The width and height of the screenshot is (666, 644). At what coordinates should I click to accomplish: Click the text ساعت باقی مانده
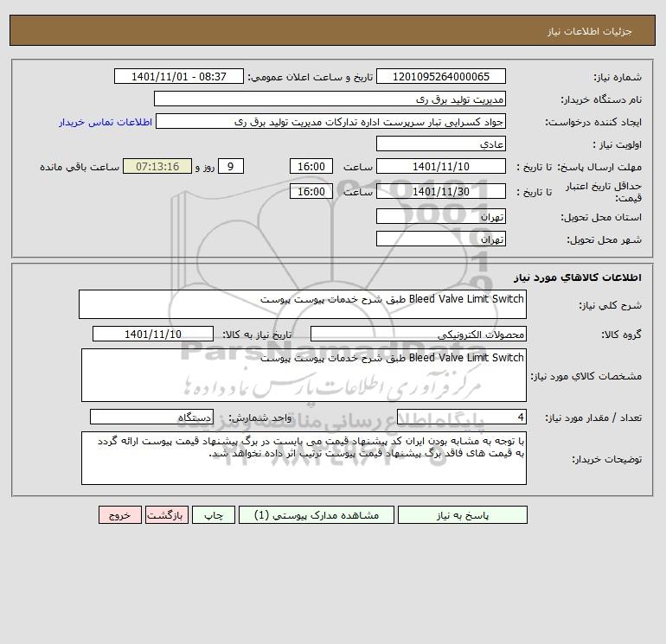coord(80,167)
